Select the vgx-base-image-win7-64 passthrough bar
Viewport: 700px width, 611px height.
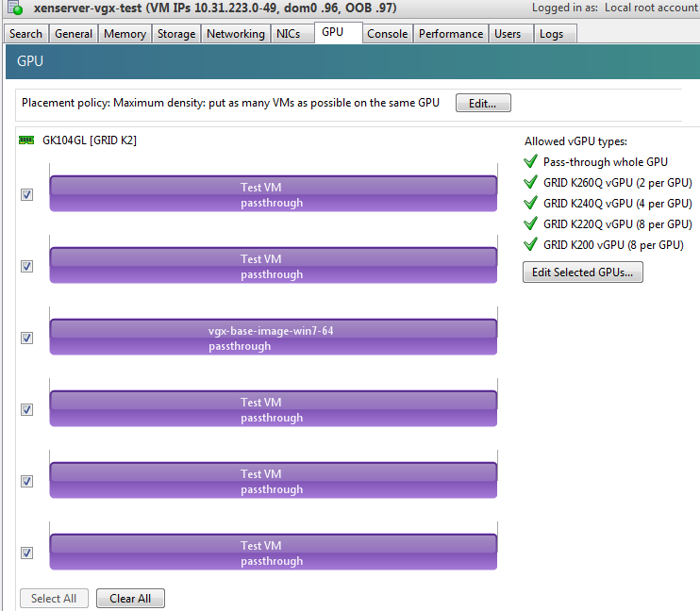pos(273,338)
